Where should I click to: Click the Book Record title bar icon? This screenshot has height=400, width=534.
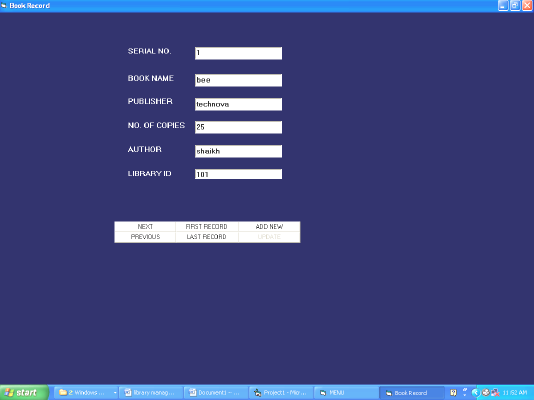pos(4,5)
